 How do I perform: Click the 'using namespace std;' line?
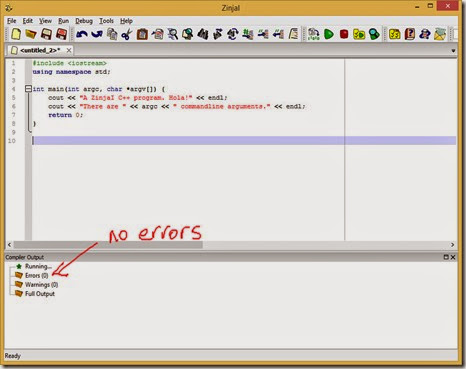point(72,72)
